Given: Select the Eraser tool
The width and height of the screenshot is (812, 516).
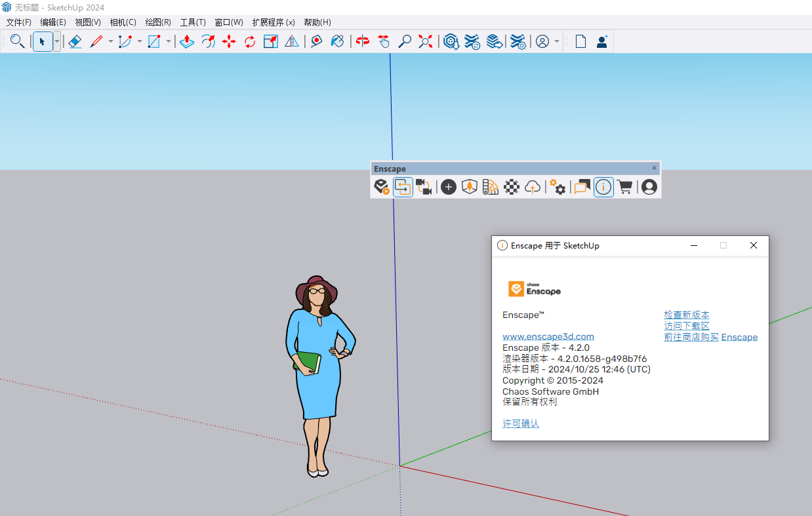Looking at the screenshot, I should tap(75, 42).
